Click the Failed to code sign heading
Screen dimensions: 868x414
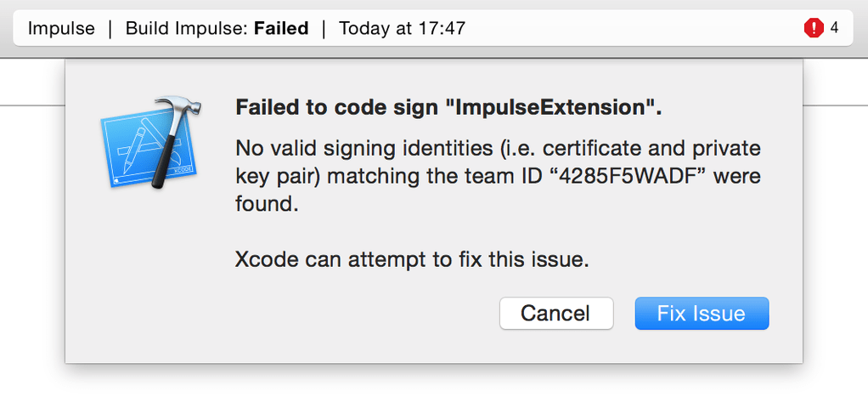tap(448, 107)
